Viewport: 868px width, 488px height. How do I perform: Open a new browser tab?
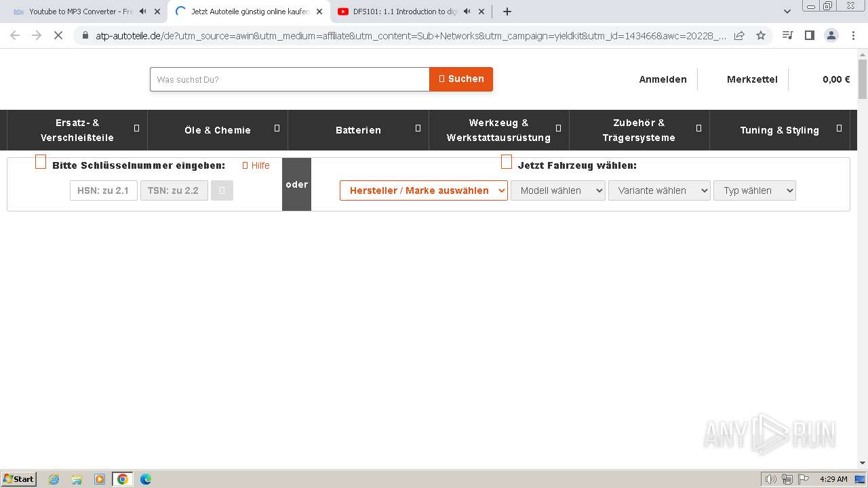pyautogui.click(x=507, y=12)
